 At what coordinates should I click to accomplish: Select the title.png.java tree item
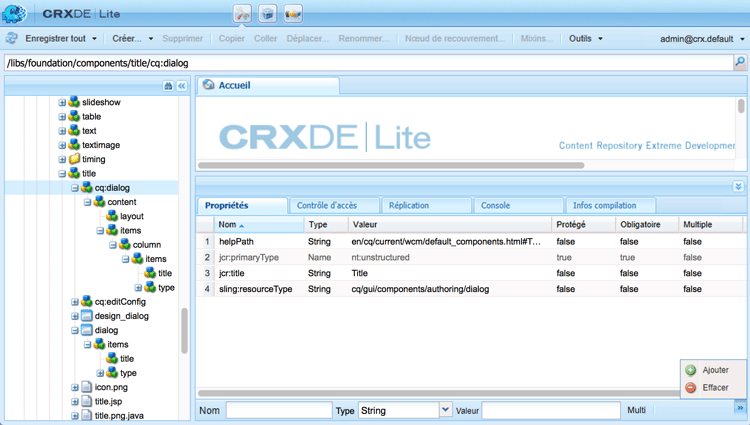(x=119, y=415)
